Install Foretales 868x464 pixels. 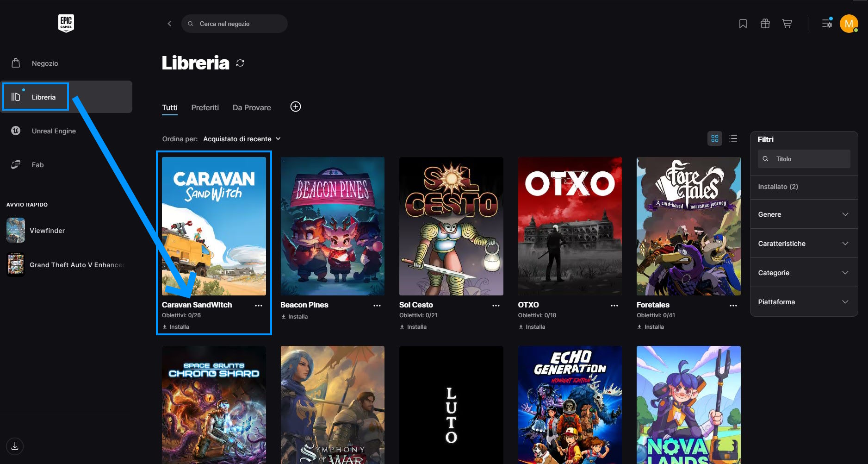pos(651,327)
